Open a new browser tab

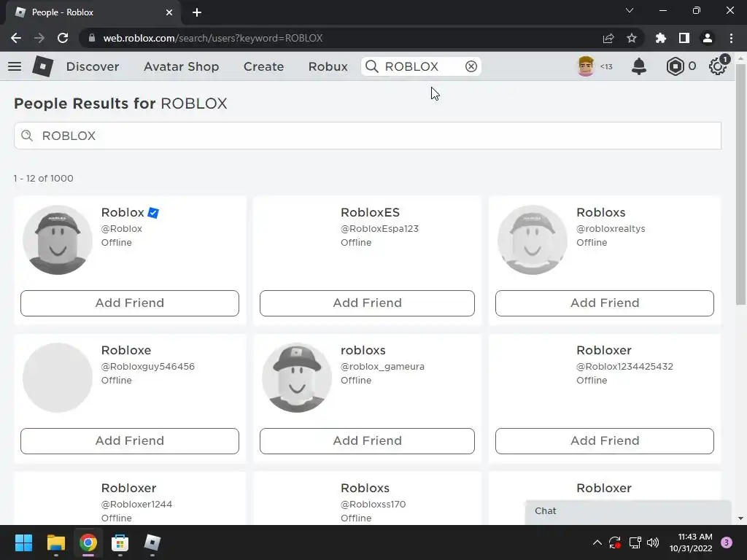pos(197,12)
